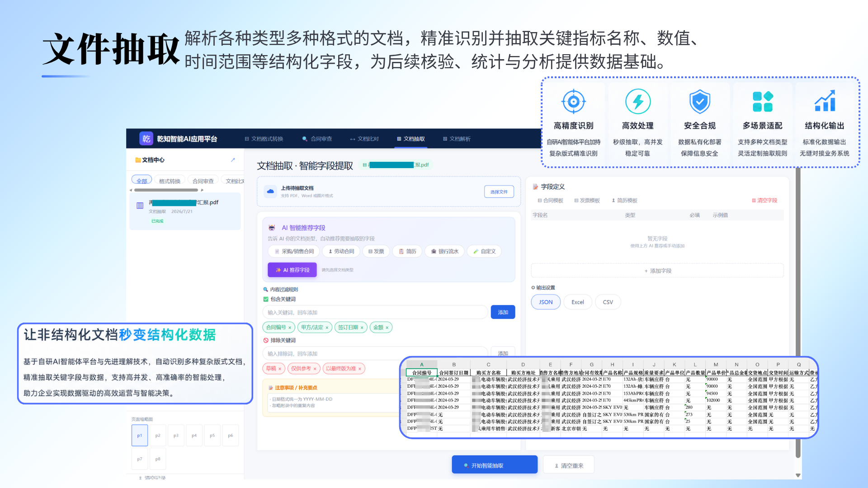Click the 字段定义 pencil document icon

(535, 187)
